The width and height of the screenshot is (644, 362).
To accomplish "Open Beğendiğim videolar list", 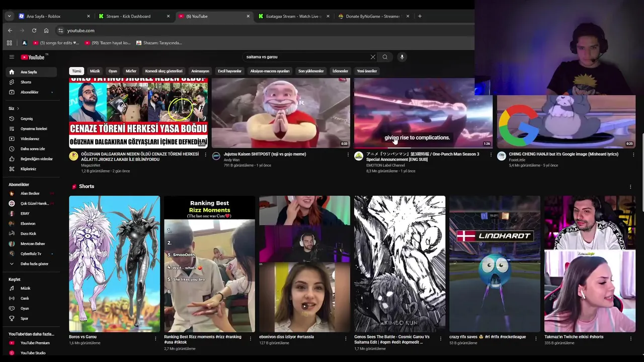I will [31, 159].
